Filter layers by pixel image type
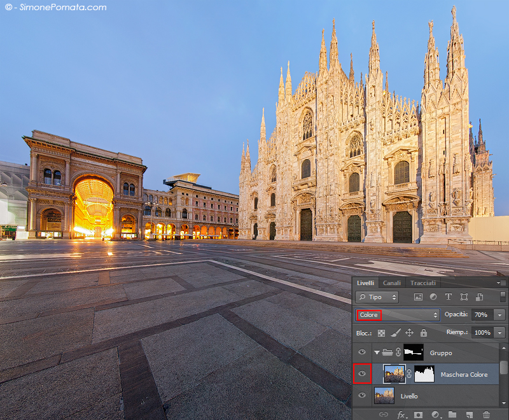509x420 pixels. (418, 297)
